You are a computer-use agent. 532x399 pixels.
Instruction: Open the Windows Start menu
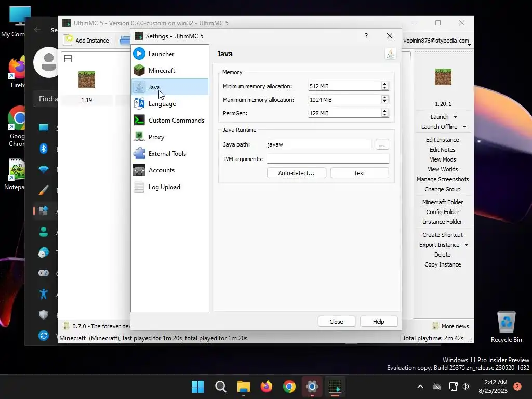coord(197,387)
